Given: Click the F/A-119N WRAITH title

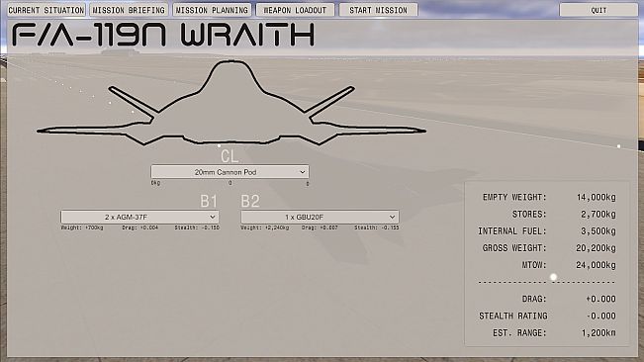Looking at the screenshot, I should 163,35.
